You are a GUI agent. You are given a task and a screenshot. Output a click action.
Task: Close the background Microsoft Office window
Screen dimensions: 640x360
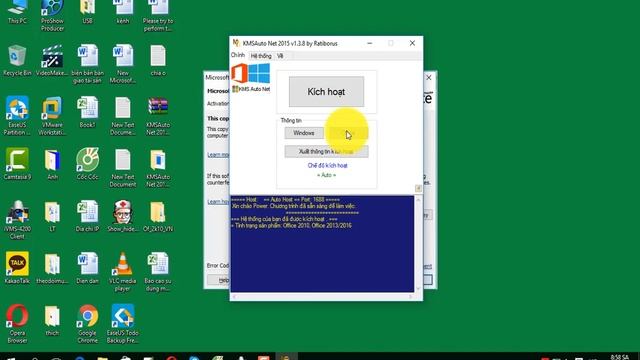click(429, 77)
